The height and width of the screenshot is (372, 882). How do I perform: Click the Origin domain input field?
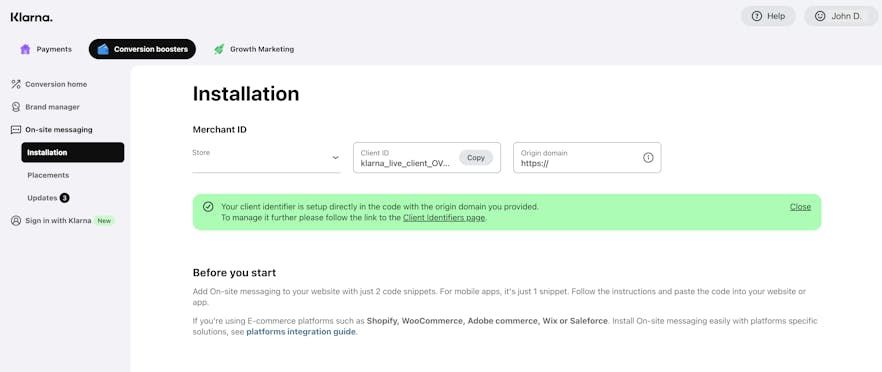[587, 158]
